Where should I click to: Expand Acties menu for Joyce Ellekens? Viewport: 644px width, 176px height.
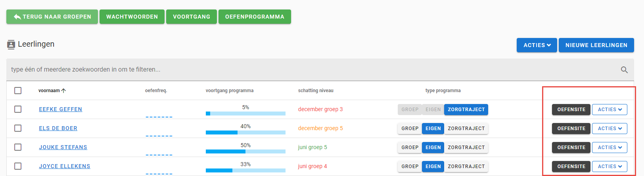click(609, 167)
